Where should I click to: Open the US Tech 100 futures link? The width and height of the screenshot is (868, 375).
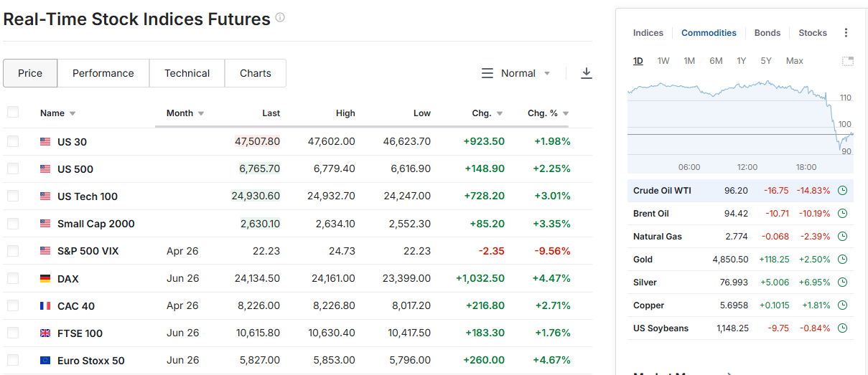(x=88, y=196)
